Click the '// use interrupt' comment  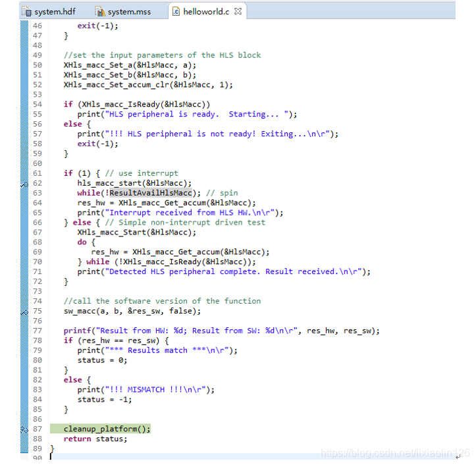point(142,173)
